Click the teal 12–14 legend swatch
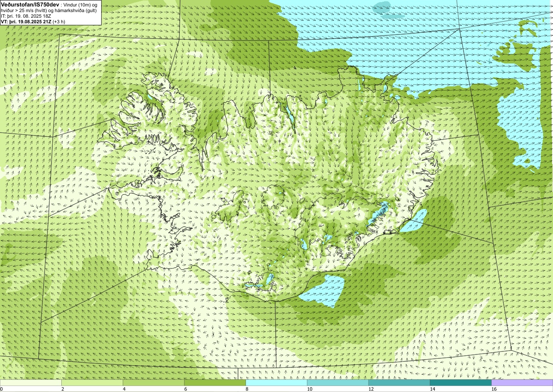The height and width of the screenshot is (392, 553). pyautogui.click(x=399, y=383)
